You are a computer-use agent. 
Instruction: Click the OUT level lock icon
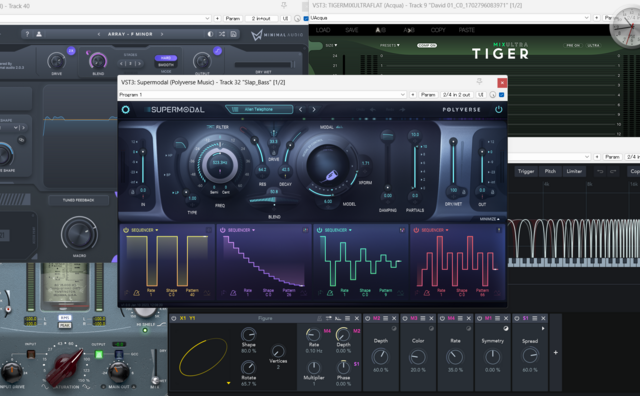tap(493, 191)
